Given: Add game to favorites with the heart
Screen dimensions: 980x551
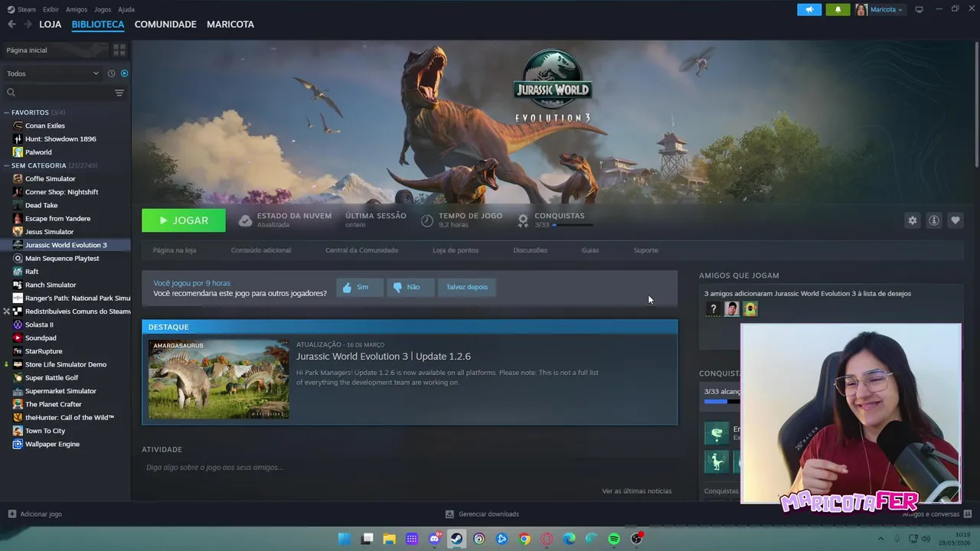Looking at the screenshot, I should (x=955, y=220).
